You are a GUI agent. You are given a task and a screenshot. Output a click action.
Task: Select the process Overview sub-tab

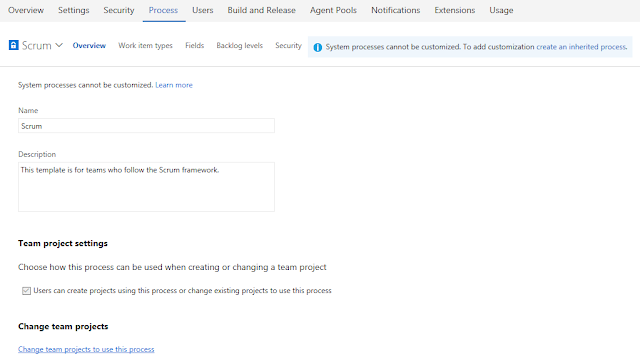tap(89, 45)
